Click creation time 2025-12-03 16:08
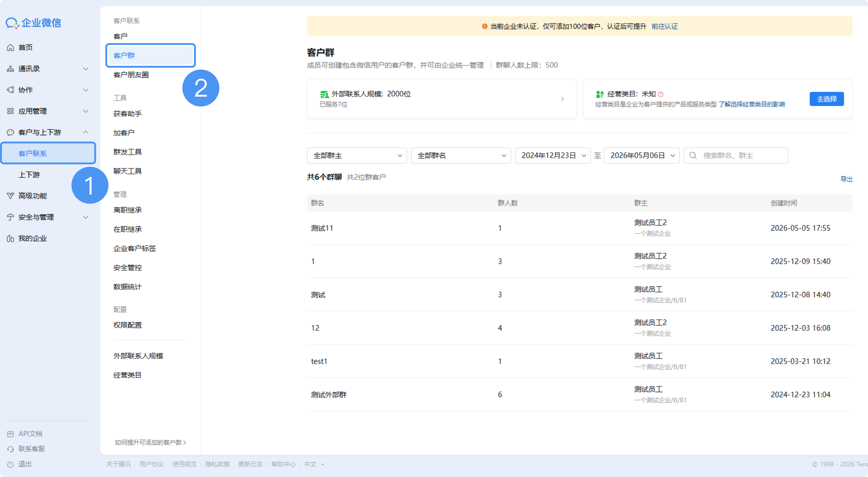The image size is (868, 477). coord(800,328)
